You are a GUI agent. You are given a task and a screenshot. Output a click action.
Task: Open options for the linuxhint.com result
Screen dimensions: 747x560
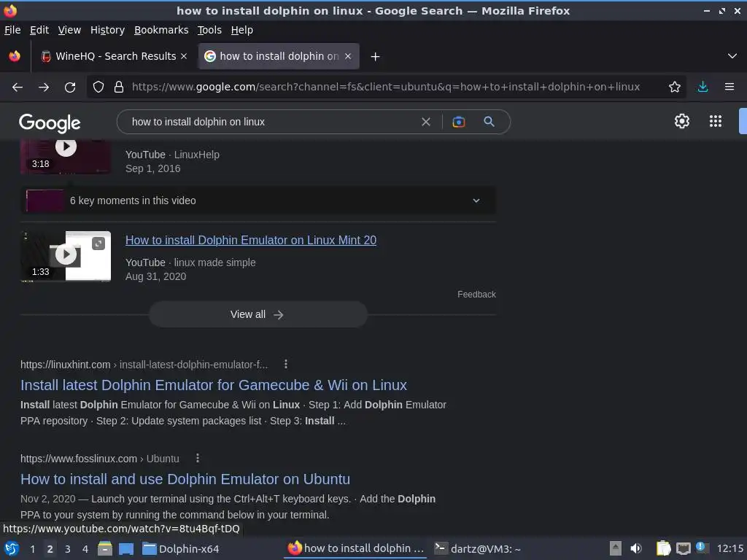coord(285,365)
